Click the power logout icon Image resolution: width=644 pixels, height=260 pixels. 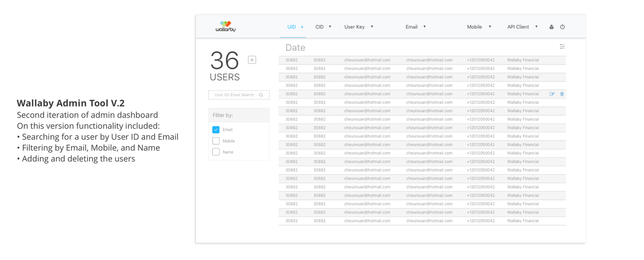tap(562, 27)
